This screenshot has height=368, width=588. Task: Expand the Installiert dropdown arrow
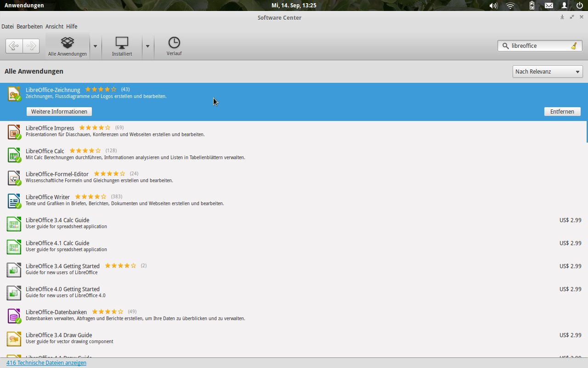[147, 46]
